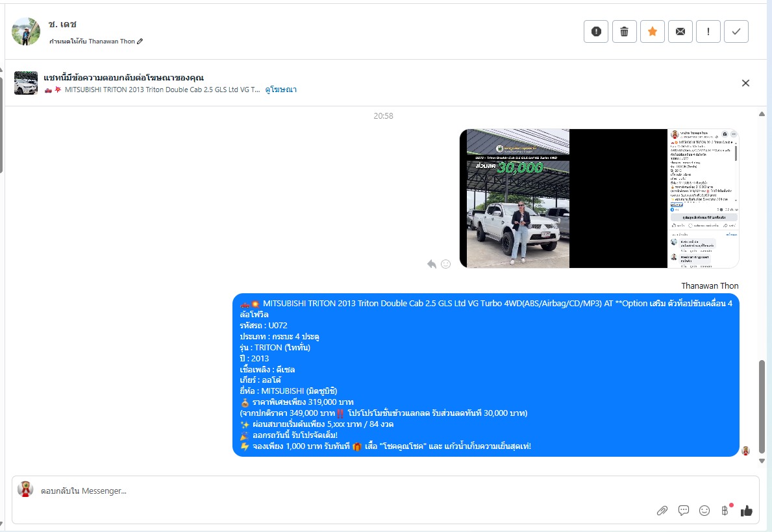Attach a file with paperclip icon

click(x=662, y=511)
